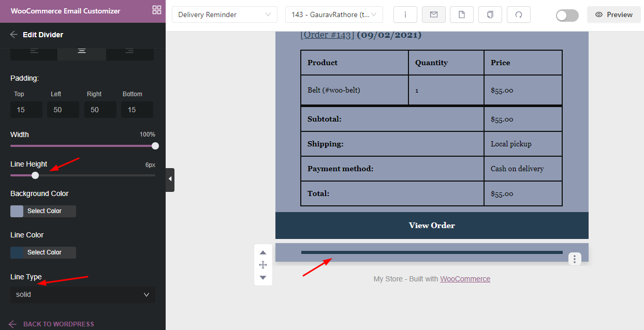Image resolution: width=644 pixels, height=330 pixels.
Task: Open the divider block three-dot options
Action: (x=575, y=259)
